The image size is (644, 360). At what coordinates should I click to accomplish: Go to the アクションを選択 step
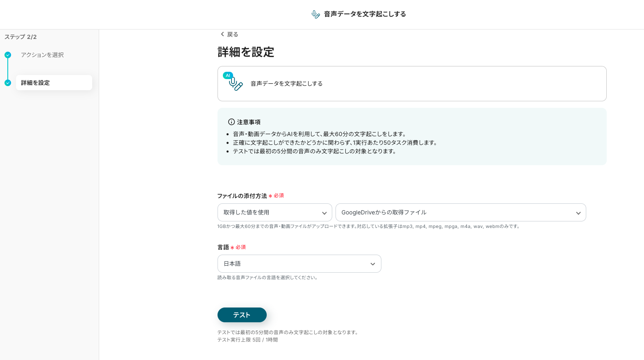(x=42, y=55)
